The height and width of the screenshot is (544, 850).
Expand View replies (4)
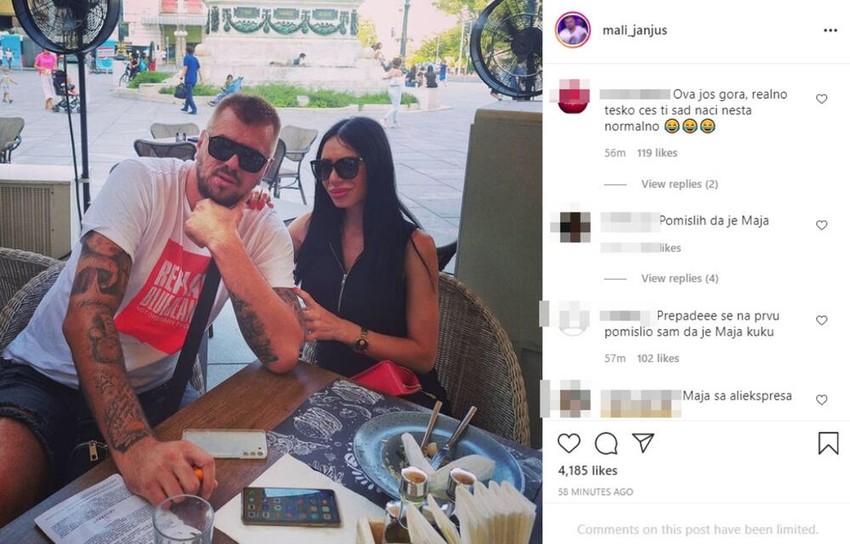point(680,279)
